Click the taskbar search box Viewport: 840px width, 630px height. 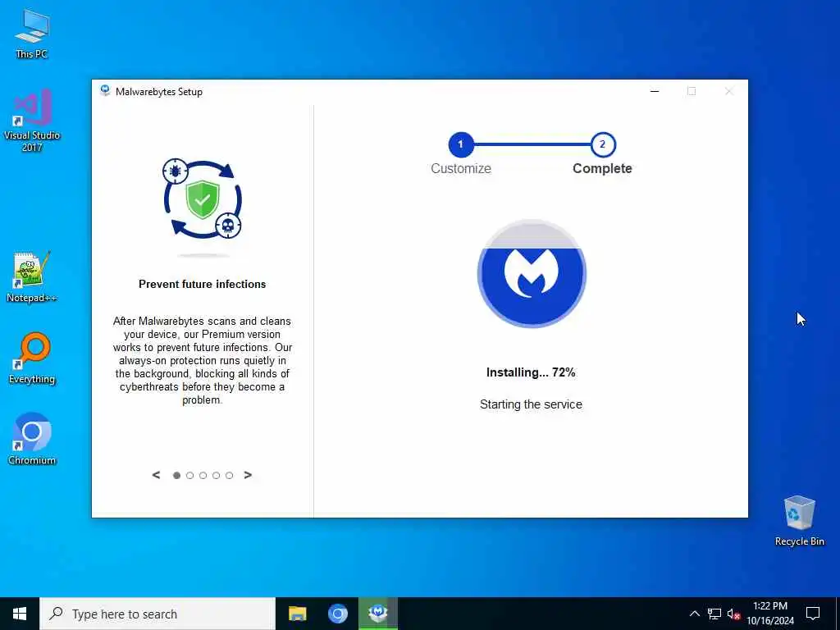coord(157,614)
